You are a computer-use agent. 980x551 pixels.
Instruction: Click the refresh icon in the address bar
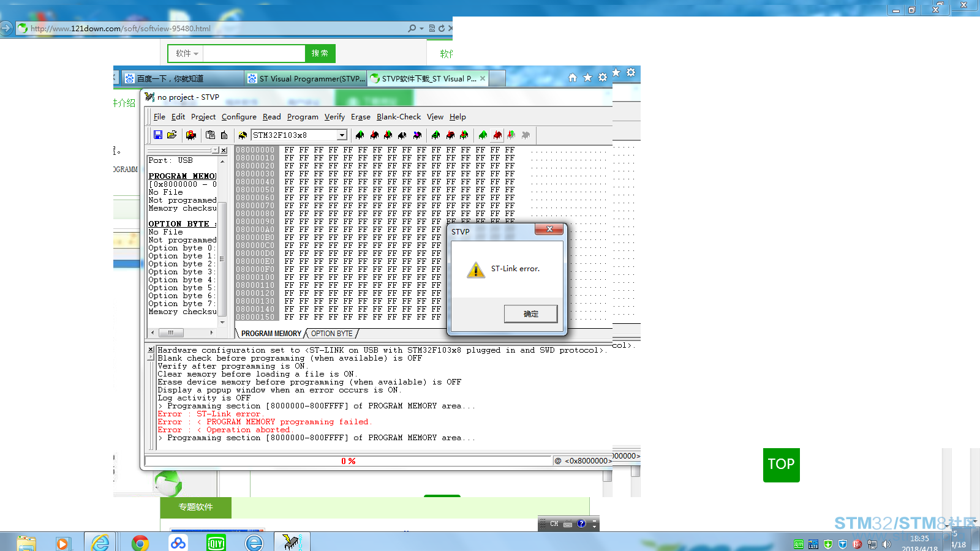tap(441, 28)
